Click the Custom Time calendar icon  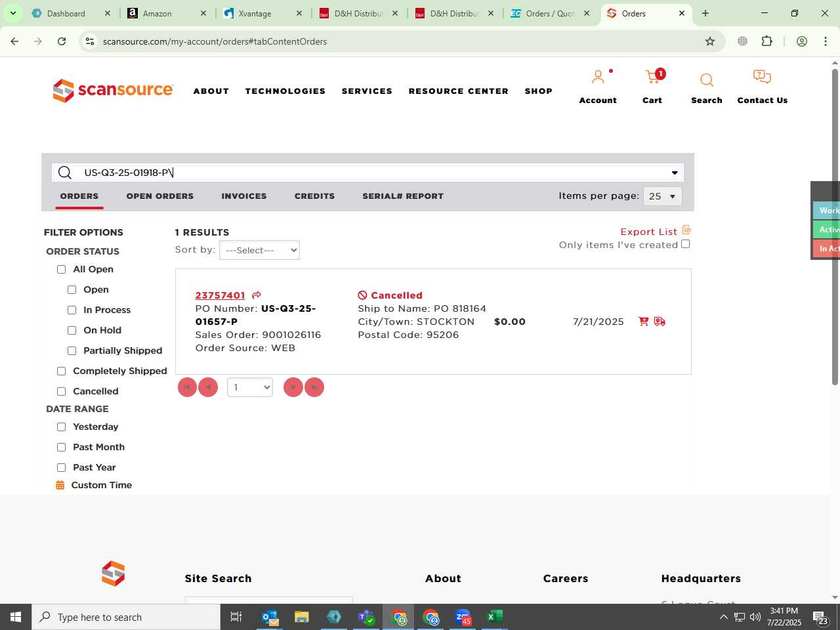click(x=60, y=485)
